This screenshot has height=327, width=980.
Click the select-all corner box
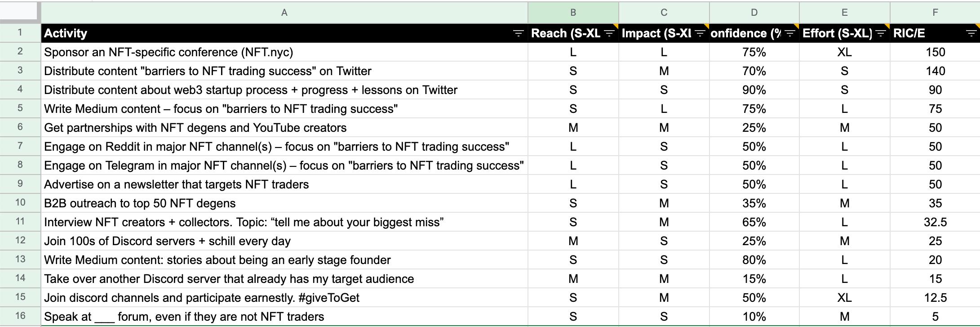(x=20, y=12)
